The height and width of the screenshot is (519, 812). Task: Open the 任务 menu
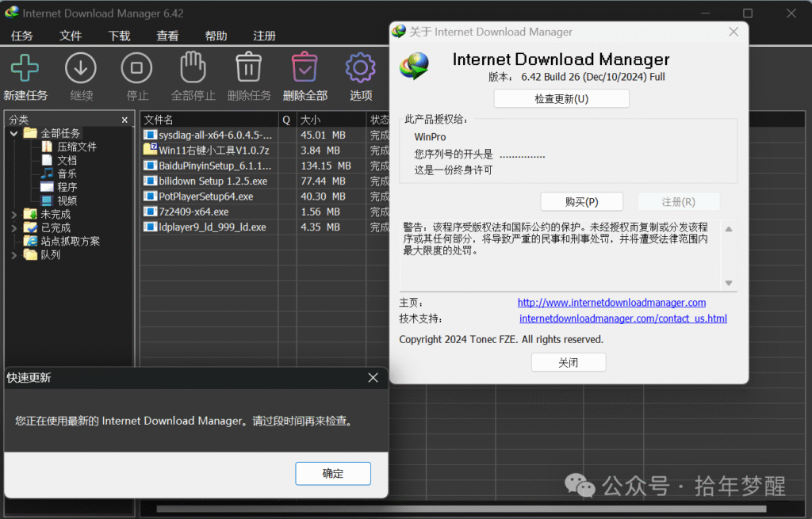(x=21, y=36)
